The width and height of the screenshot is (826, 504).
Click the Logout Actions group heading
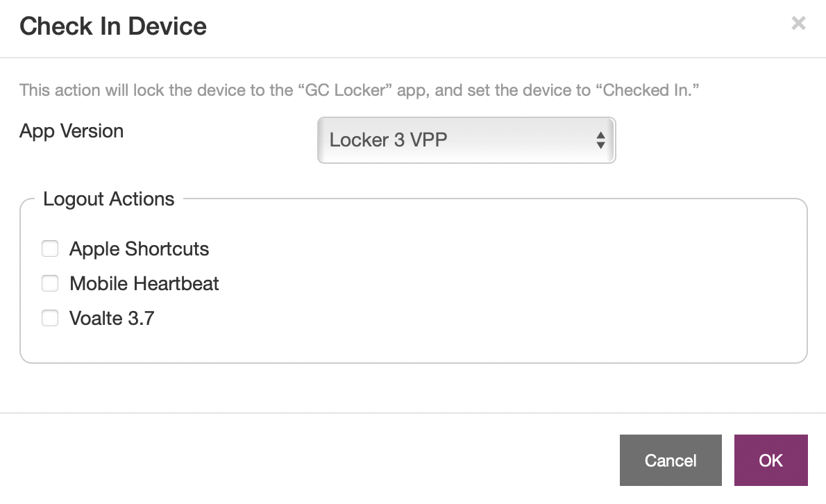pos(108,199)
